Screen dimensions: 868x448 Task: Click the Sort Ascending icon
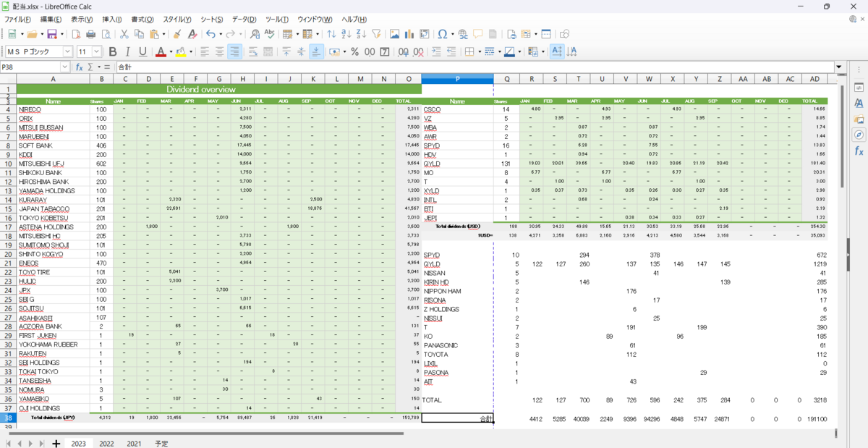347,34
